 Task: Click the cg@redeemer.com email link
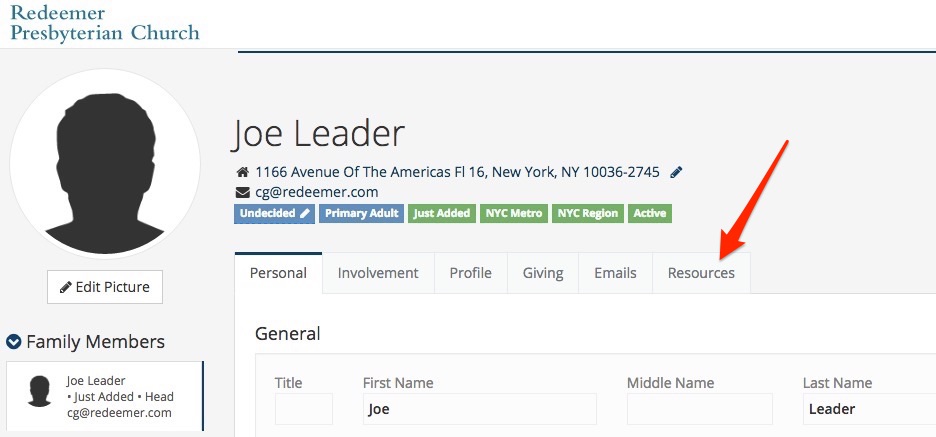[316, 192]
